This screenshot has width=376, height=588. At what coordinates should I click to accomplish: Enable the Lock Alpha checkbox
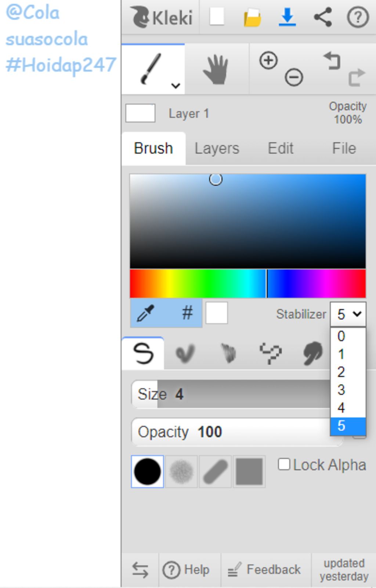284,464
